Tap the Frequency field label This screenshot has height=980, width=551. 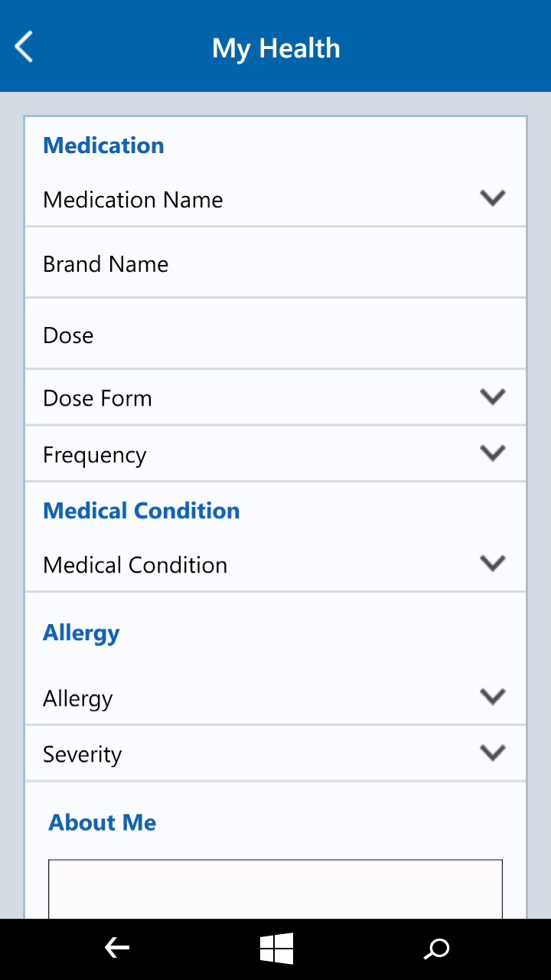[94, 455]
